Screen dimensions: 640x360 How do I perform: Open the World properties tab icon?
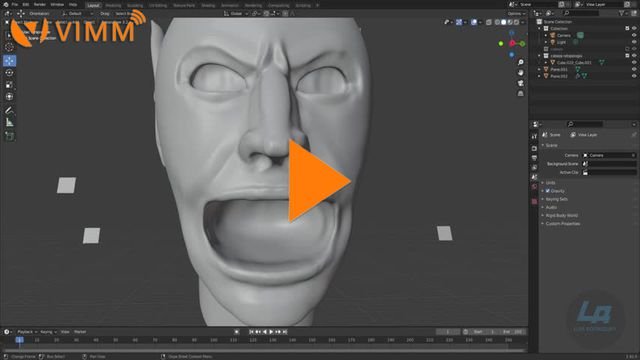pyautogui.click(x=534, y=187)
